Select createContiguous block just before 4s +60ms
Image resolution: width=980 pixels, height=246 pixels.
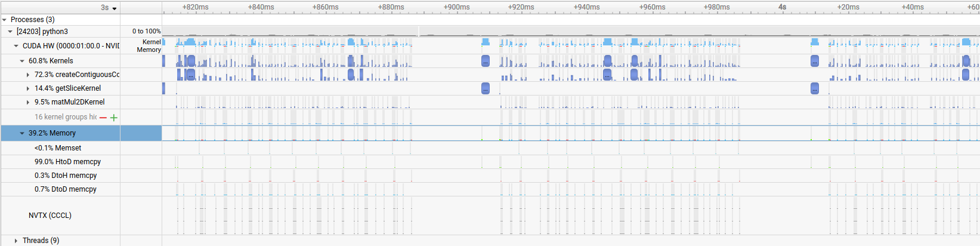[x=966, y=75]
